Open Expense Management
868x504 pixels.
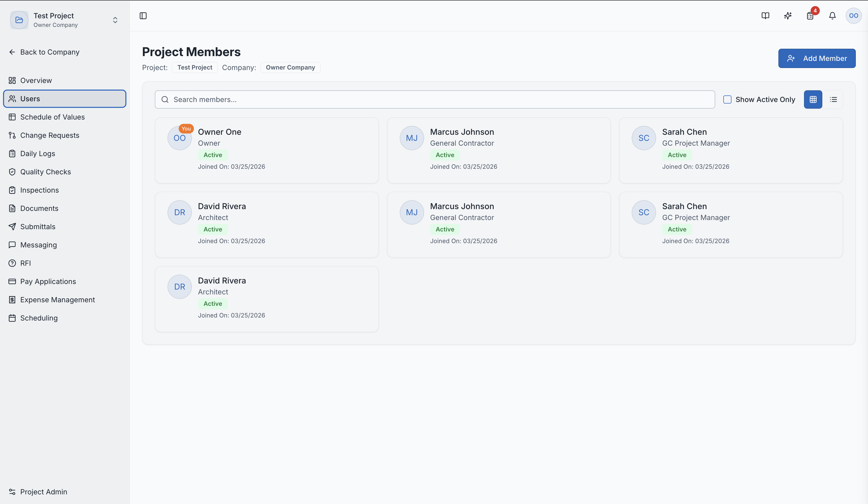pyautogui.click(x=65, y=300)
